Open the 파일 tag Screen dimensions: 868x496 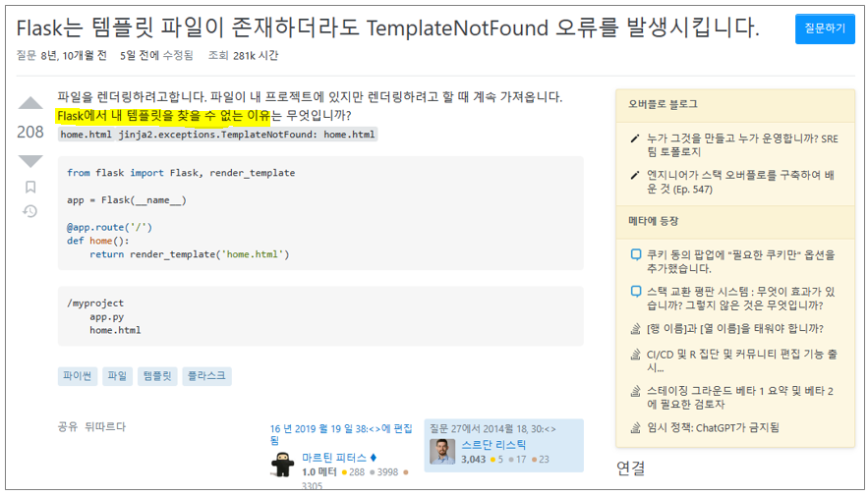coord(117,376)
